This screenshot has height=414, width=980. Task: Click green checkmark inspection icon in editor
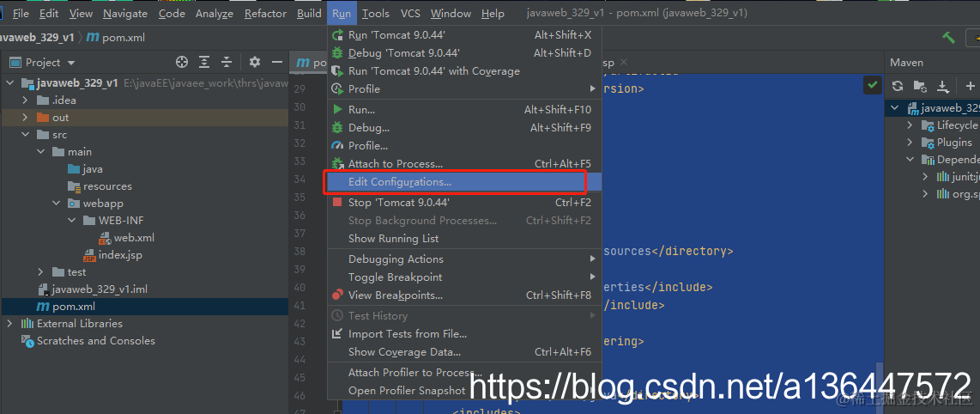873,85
